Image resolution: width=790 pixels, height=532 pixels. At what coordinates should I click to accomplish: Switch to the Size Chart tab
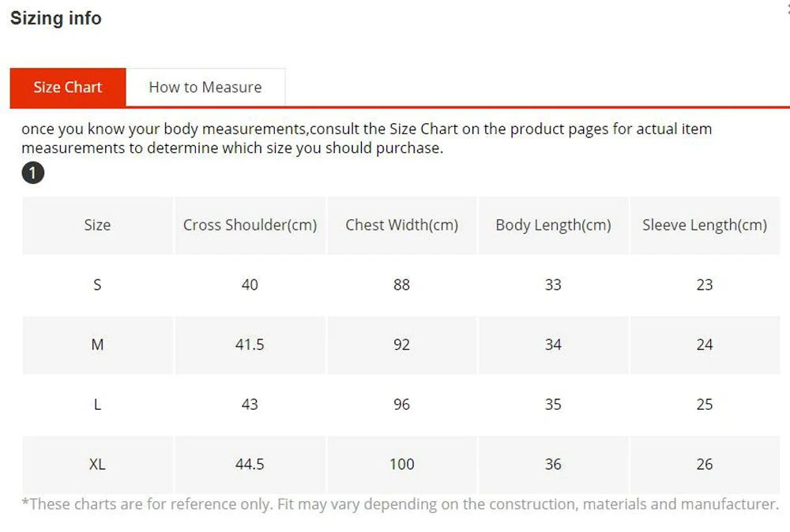coord(68,88)
